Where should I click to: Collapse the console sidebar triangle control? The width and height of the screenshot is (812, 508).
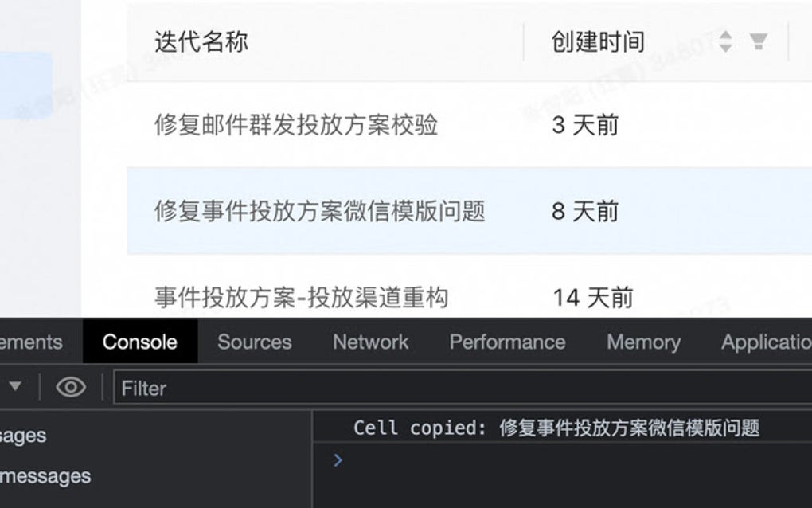(14, 387)
